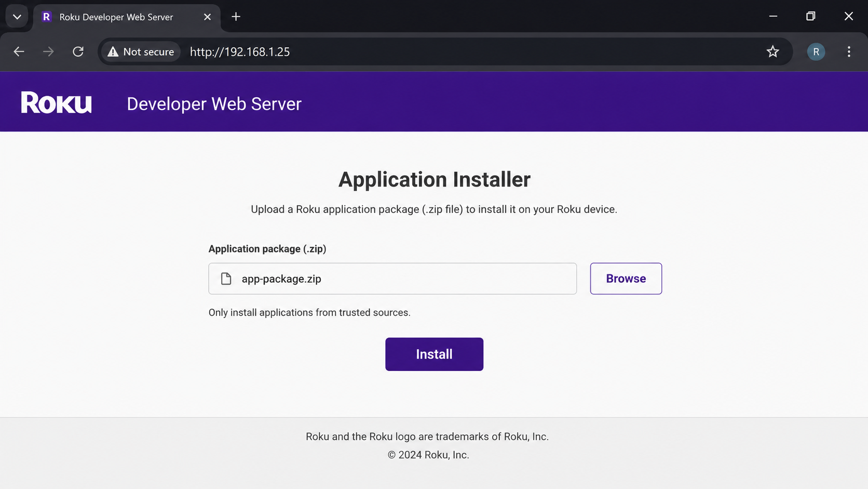Close the browser window
This screenshot has width=868, height=489.
[x=849, y=16]
